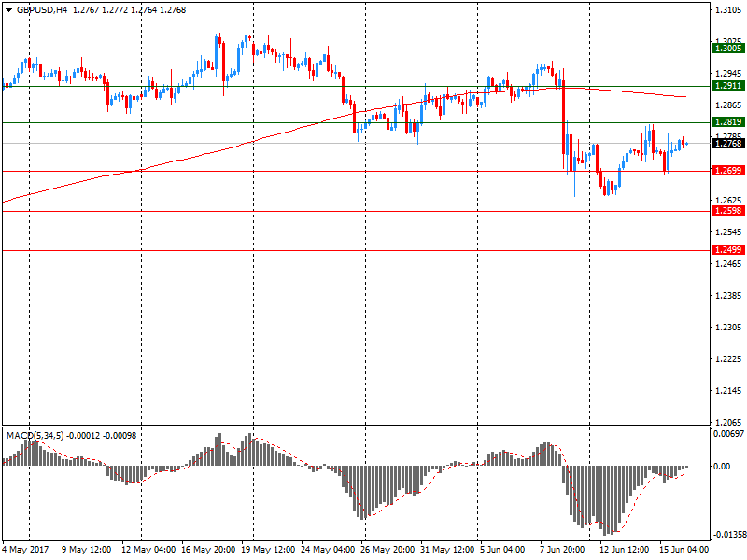Screen dimensions: 747x560
Task: Select the 16 May 20:00 time label
Action: coord(208,550)
